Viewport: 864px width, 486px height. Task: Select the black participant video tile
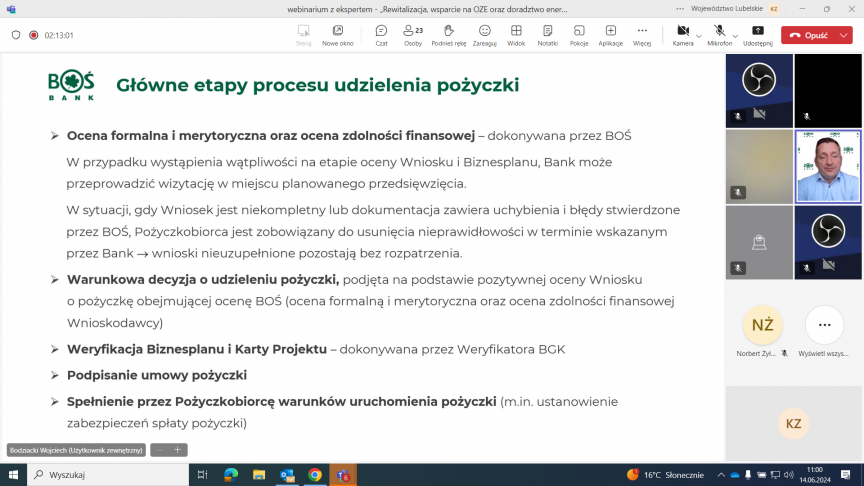click(x=828, y=91)
